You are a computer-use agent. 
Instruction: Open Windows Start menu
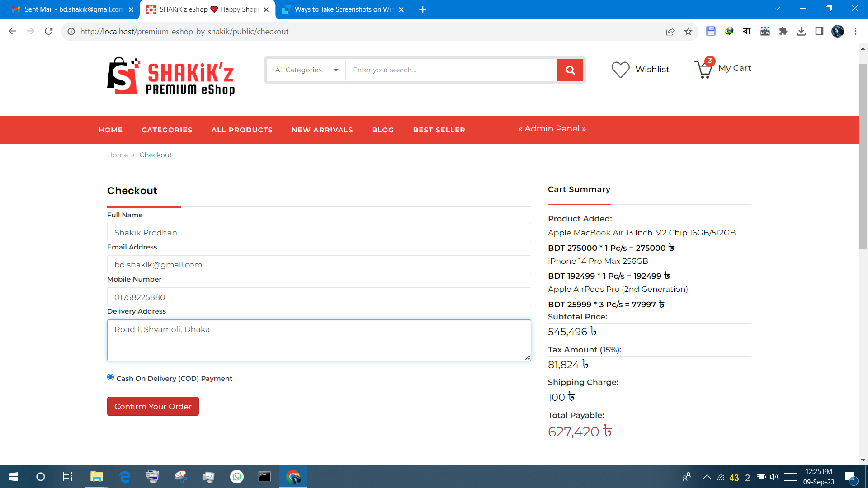pyautogui.click(x=14, y=477)
